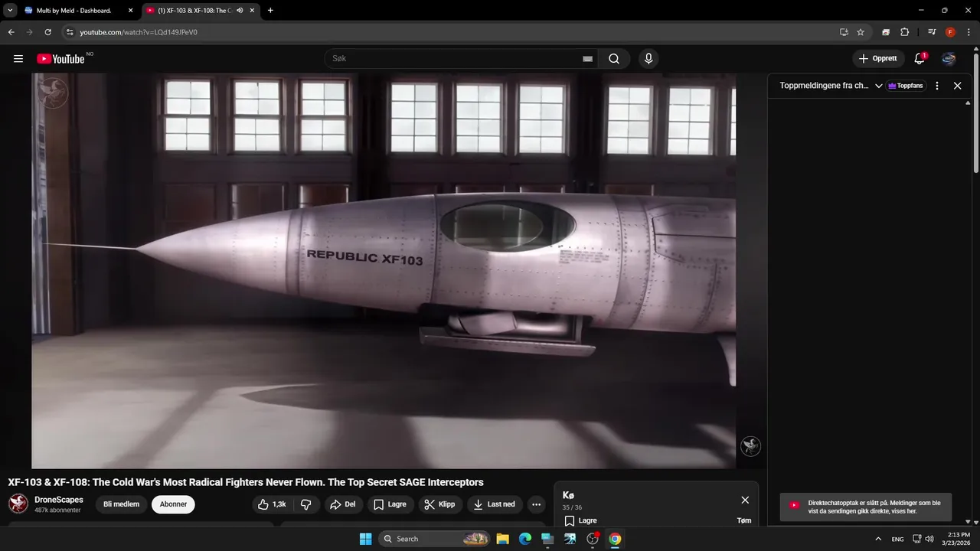Expand the Toppmeldingene chat mode dropdown

point(878,86)
